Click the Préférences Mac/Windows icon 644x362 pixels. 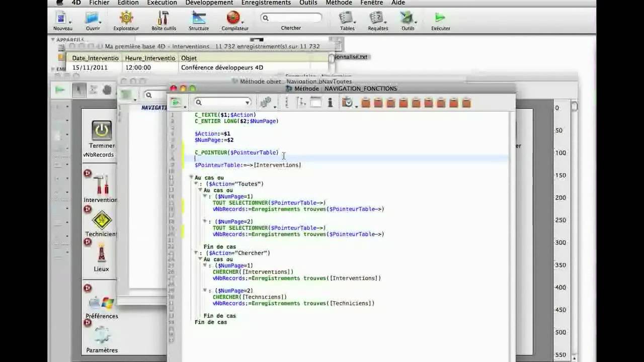pos(101,303)
